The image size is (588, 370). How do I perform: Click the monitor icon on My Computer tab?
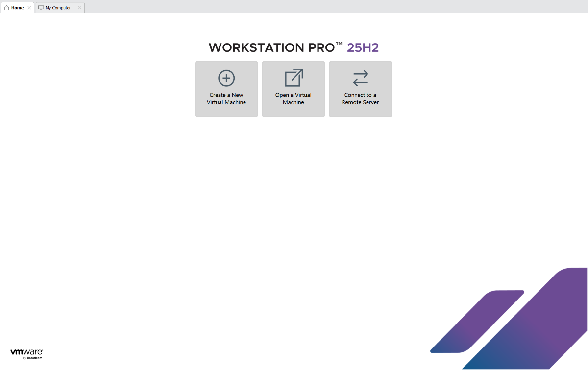[x=41, y=8]
